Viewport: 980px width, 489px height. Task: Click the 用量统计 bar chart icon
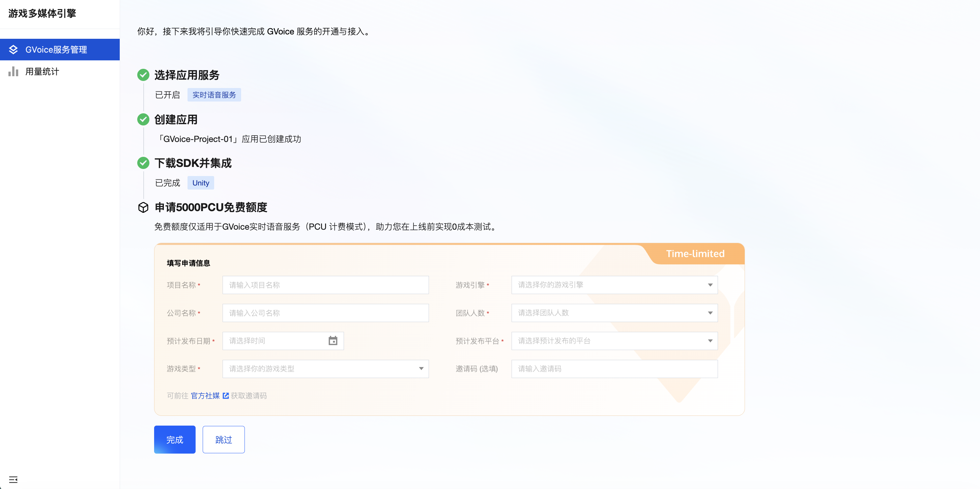click(13, 71)
